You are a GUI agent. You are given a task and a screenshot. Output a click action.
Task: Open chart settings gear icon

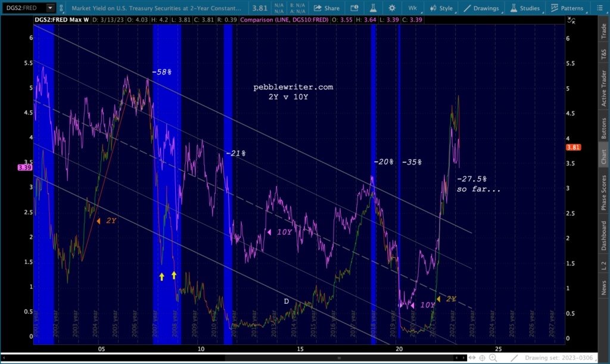(x=392, y=8)
